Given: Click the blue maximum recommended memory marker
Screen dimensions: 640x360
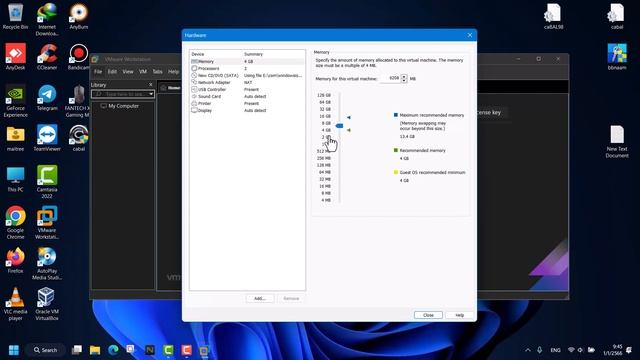Looking at the screenshot, I should 349,117.
